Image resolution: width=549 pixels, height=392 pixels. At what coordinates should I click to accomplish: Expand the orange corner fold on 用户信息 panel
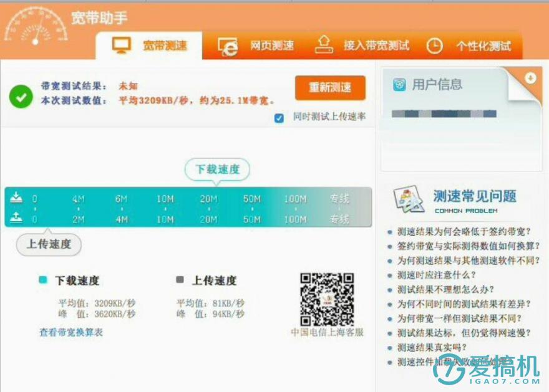[529, 79]
